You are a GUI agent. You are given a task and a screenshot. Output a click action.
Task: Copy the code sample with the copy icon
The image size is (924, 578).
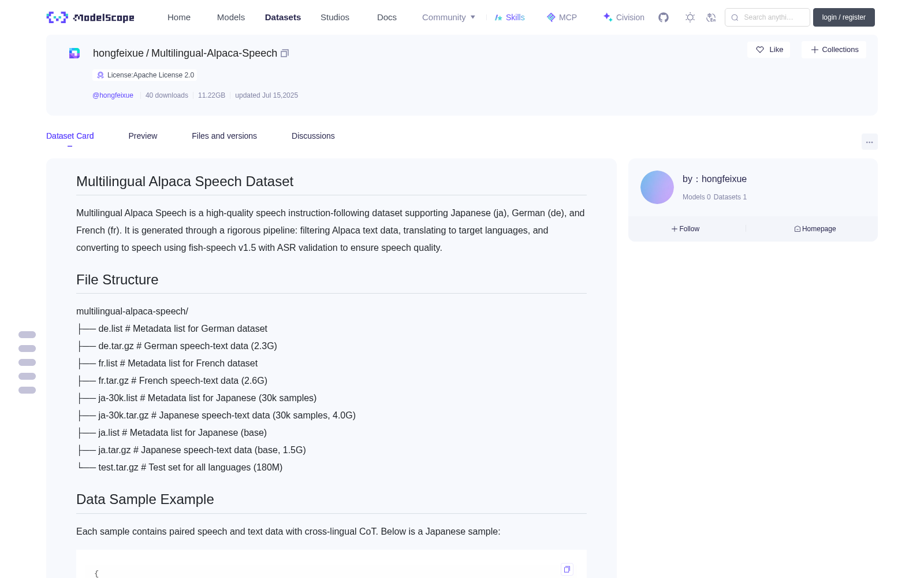(x=567, y=569)
